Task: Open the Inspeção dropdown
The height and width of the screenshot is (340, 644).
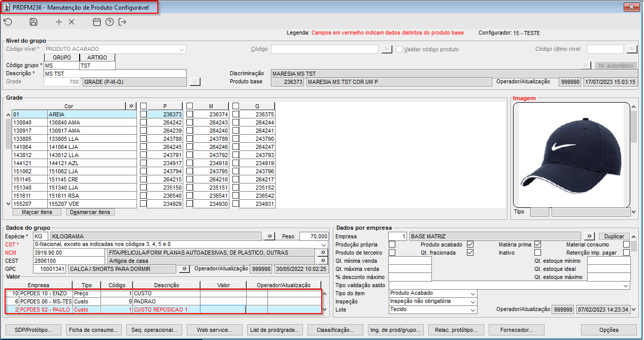Action: click(473, 301)
